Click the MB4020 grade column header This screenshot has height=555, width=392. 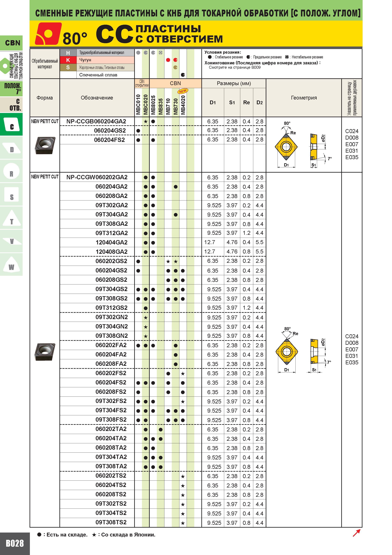click(x=183, y=105)
